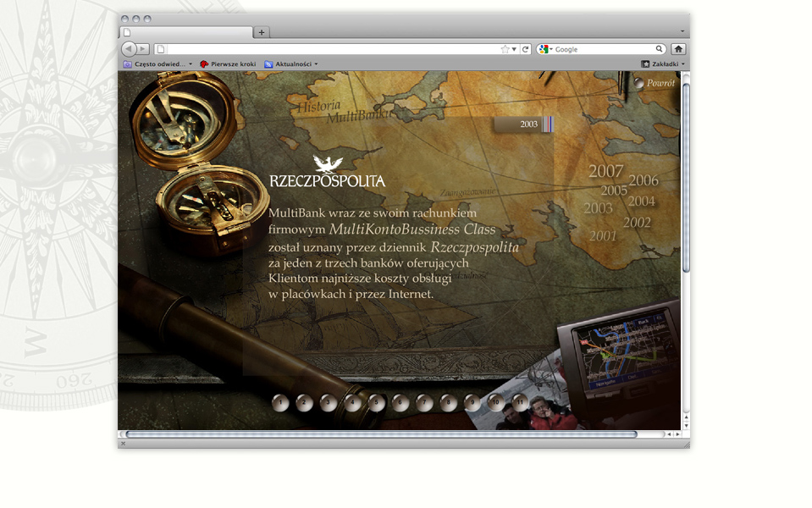This screenshot has width=812, height=508.
Task: Click the Google search engine icon
Action: tap(544, 49)
